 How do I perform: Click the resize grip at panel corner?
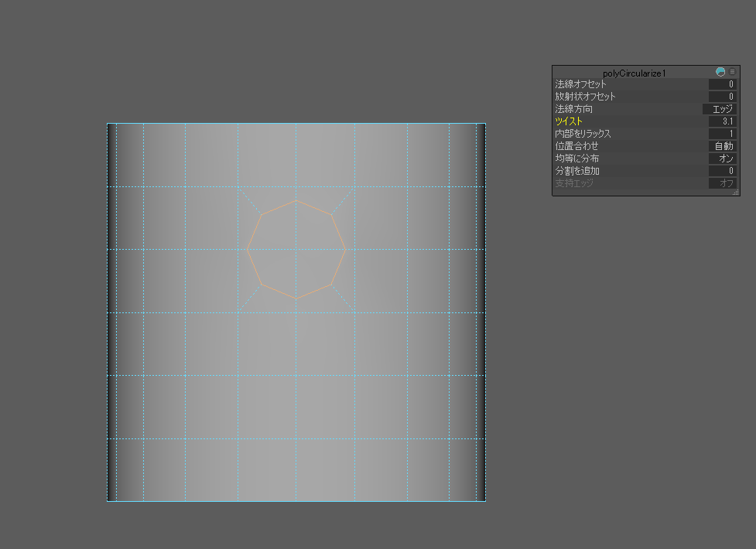736,193
